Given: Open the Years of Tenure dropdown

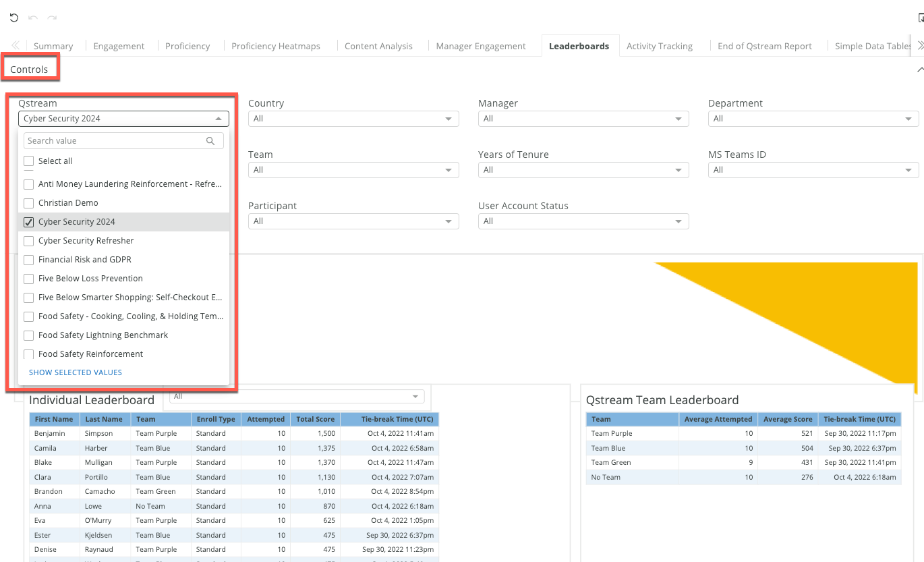Looking at the screenshot, I should pos(678,169).
